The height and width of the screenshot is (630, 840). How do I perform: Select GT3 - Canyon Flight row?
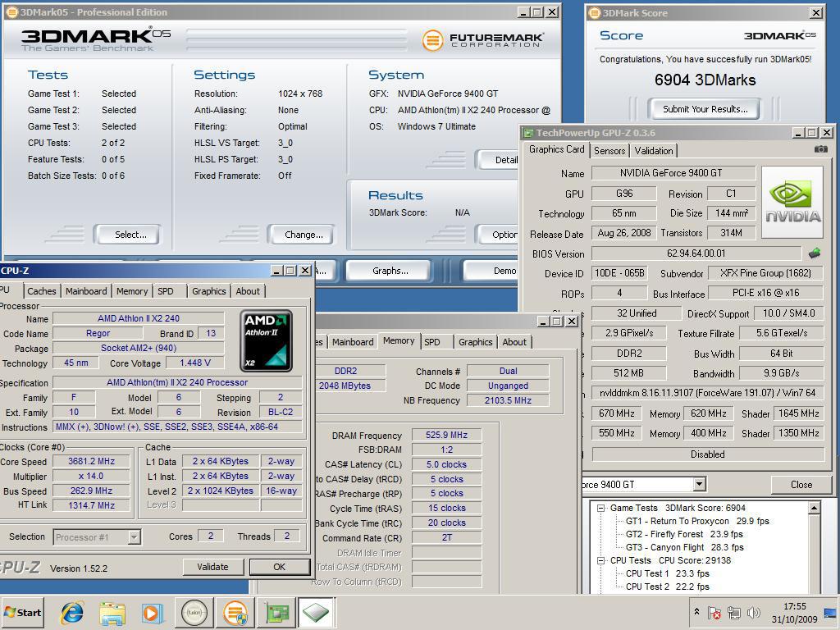(685, 547)
